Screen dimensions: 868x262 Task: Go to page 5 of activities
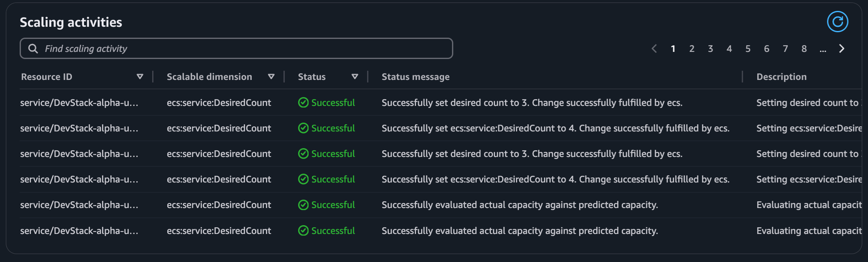click(748, 49)
